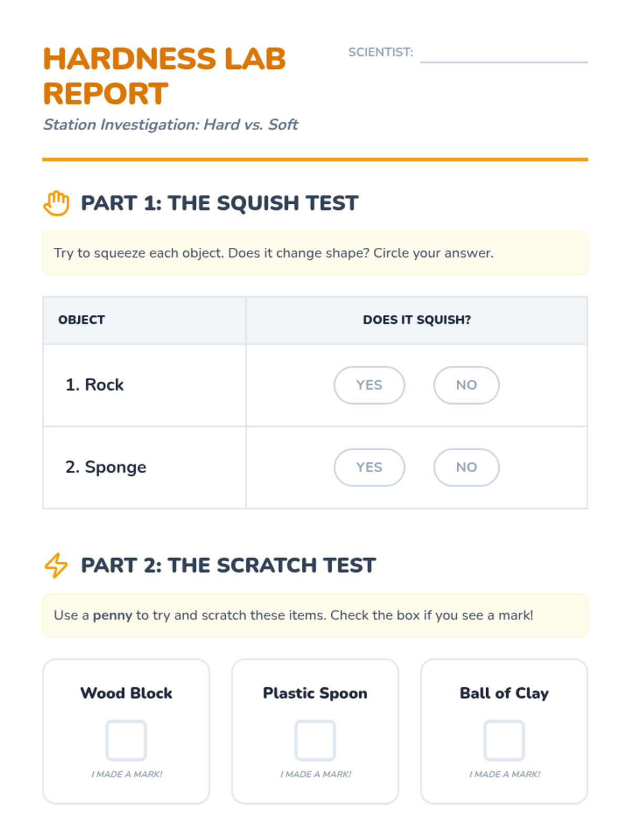Circle NO for the Sponge row
630x840 pixels.
[466, 467]
